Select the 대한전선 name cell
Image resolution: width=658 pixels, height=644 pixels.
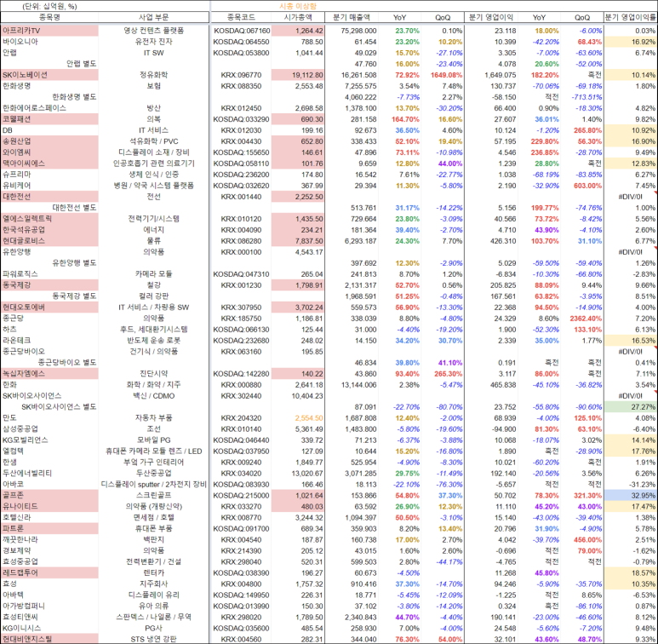pos(49,197)
